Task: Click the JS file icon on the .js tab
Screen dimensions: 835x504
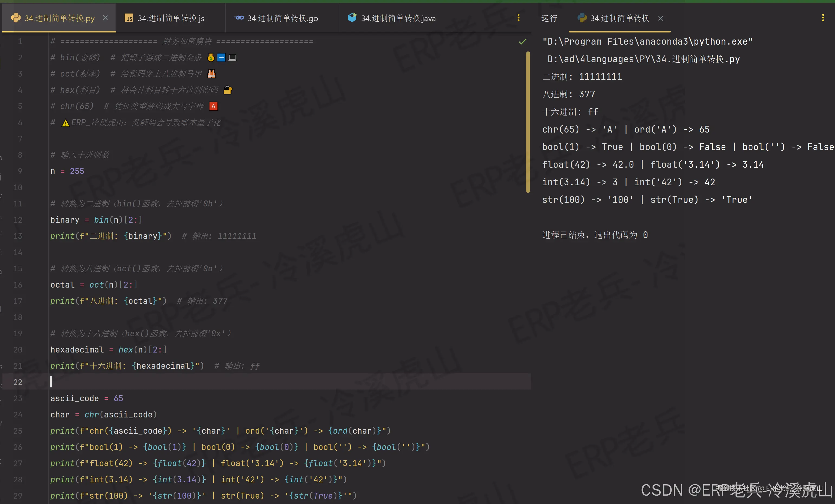Action: tap(129, 18)
